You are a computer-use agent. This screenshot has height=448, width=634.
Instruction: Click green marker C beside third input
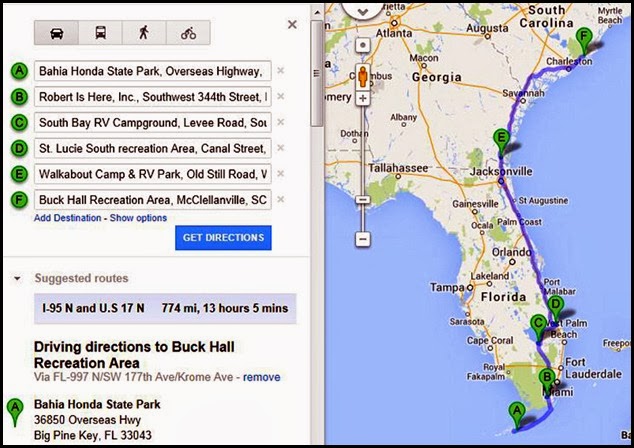(19, 123)
